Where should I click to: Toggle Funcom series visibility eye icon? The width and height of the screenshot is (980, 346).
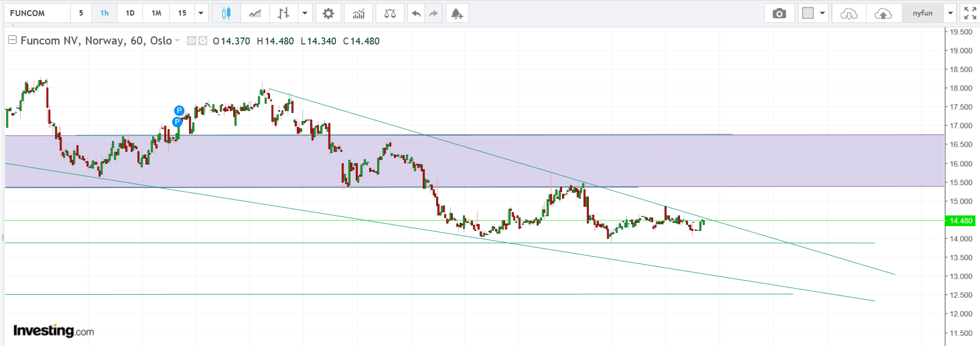coord(191,41)
